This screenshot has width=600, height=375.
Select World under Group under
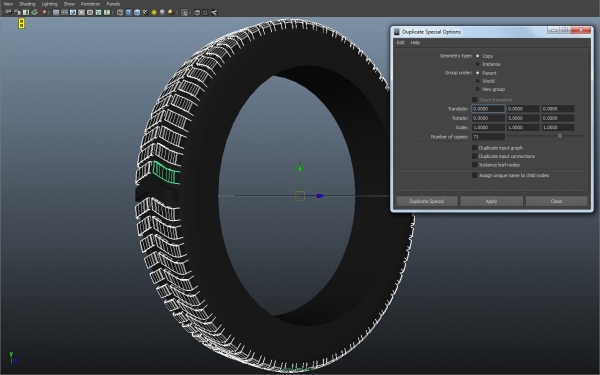coord(478,81)
